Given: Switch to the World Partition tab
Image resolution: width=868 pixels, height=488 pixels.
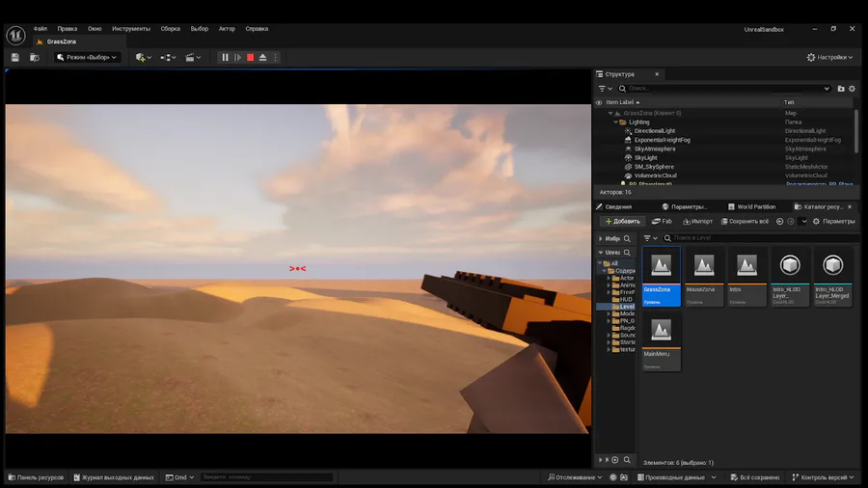Looking at the screenshot, I should tap(751, 207).
